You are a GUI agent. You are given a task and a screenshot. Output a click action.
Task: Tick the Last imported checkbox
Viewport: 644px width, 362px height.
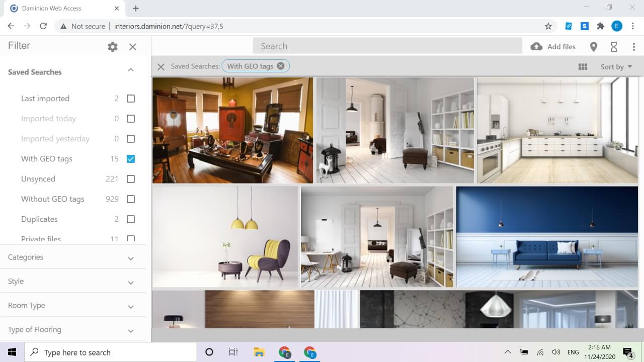(x=131, y=99)
